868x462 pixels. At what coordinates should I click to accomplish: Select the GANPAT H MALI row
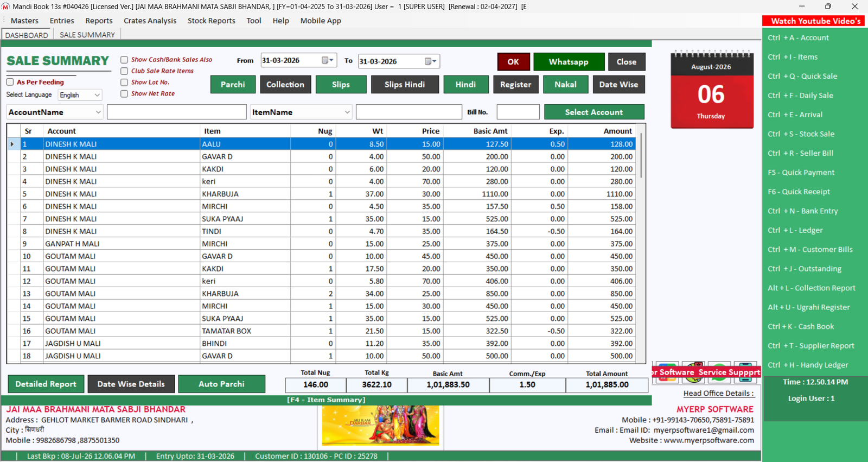pyautogui.click(x=323, y=244)
